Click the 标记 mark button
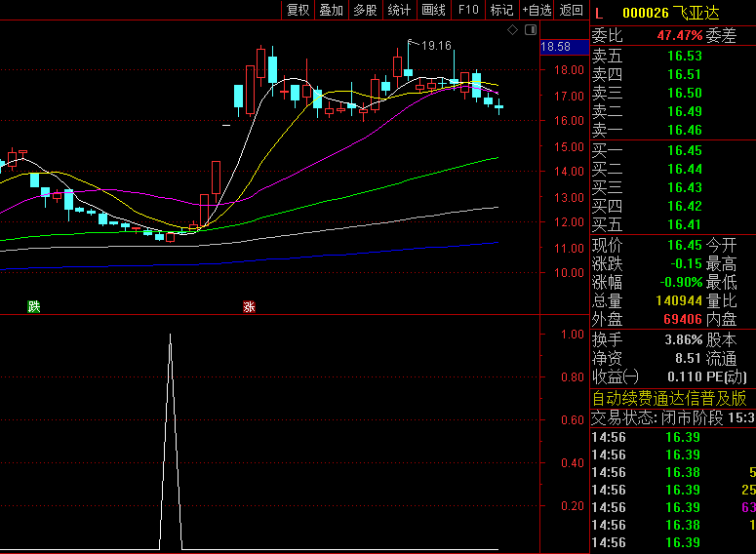The height and width of the screenshot is (554, 756). [x=502, y=10]
